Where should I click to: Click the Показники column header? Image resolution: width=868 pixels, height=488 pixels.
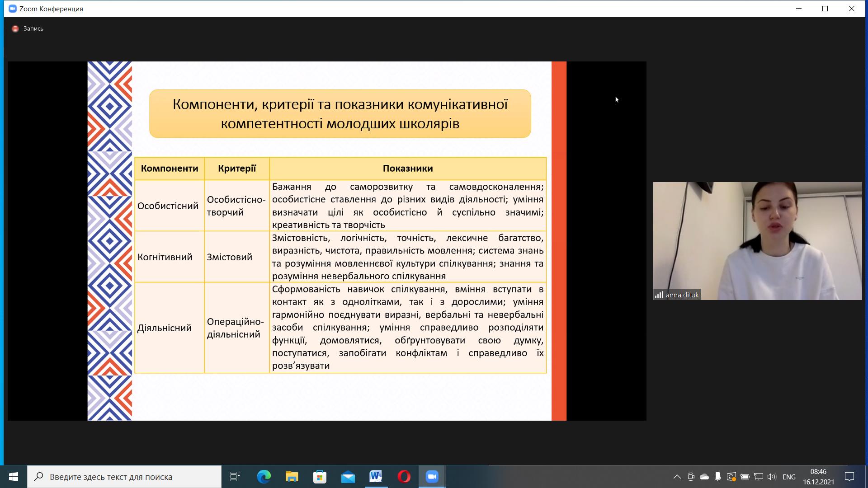click(x=408, y=169)
